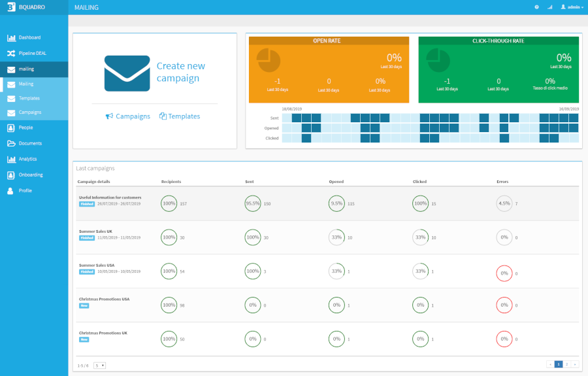Click 1-5 / 6 record count text
The width and height of the screenshot is (588, 376).
tap(83, 366)
